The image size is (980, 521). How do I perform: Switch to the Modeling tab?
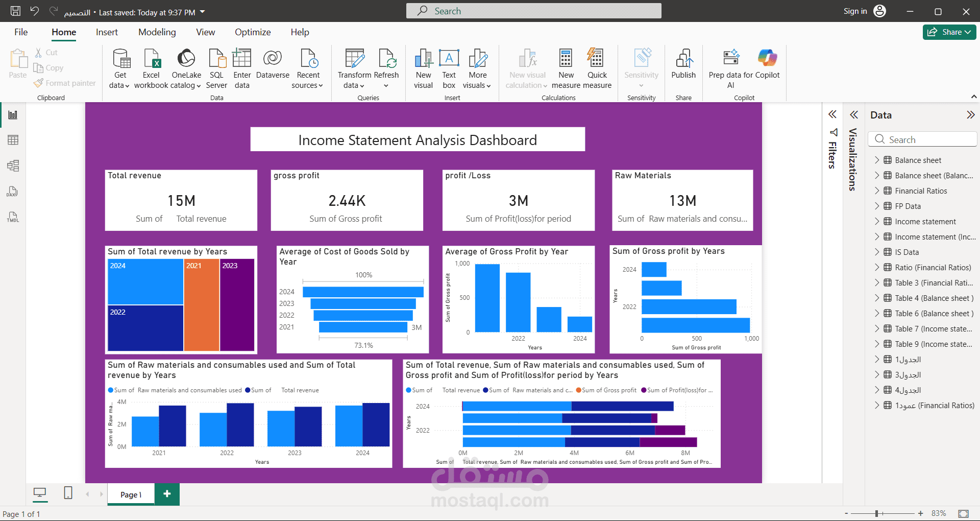(x=157, y=32)
